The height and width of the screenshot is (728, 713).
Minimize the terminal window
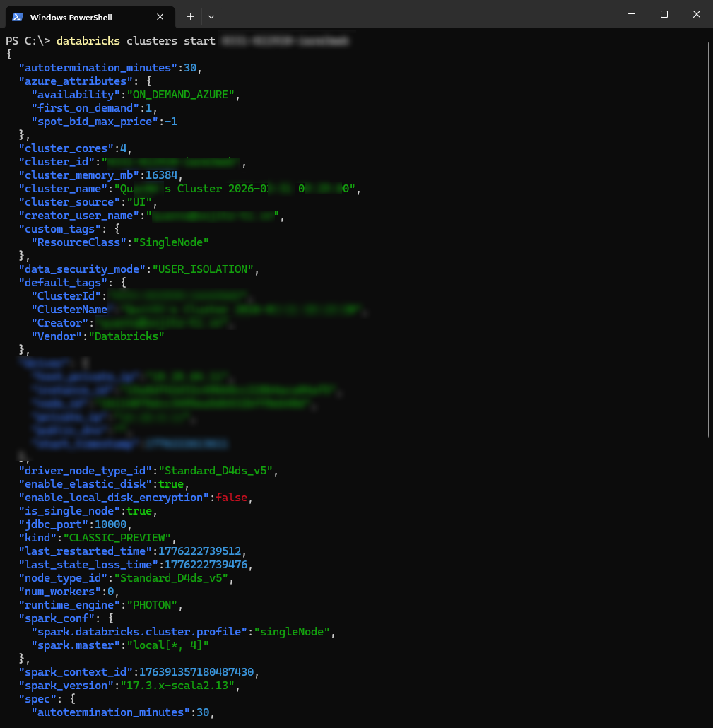click(x=632, y=14)
